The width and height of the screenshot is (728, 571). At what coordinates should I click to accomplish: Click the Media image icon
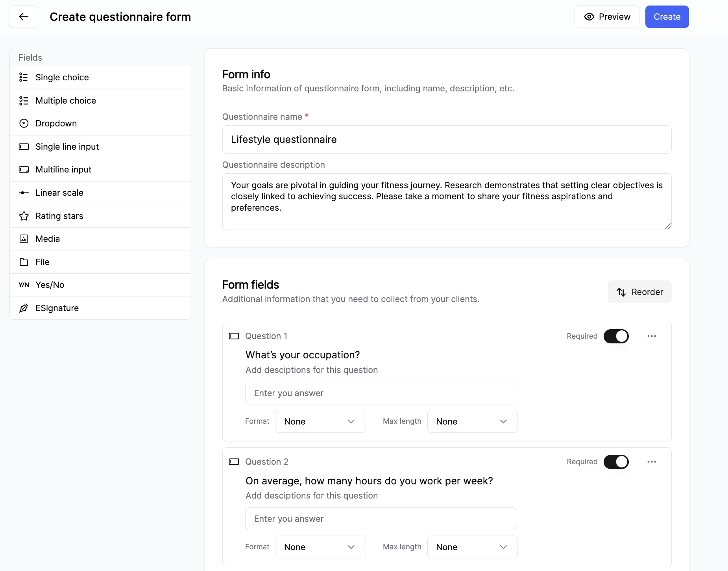(x=24, y=239)
